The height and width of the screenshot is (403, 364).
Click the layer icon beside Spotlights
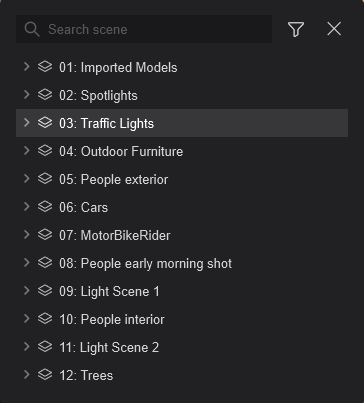click(45, 95)
